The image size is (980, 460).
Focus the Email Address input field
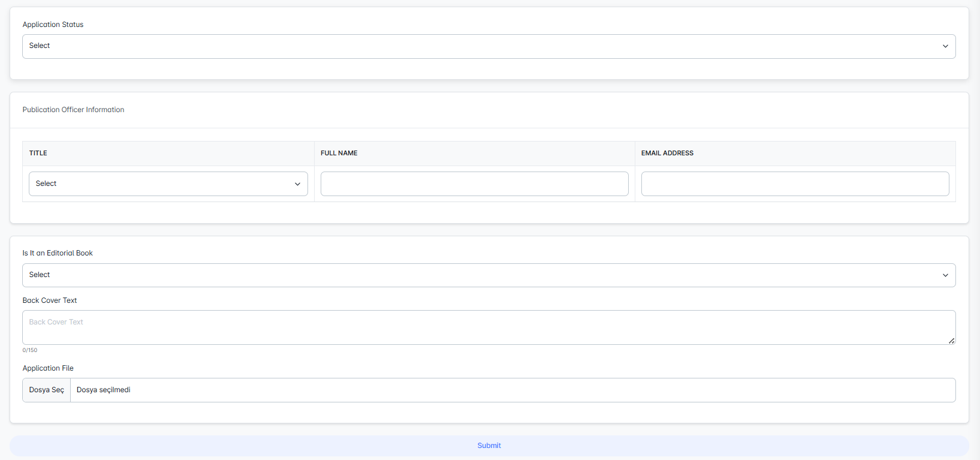[x=795, y=184]
